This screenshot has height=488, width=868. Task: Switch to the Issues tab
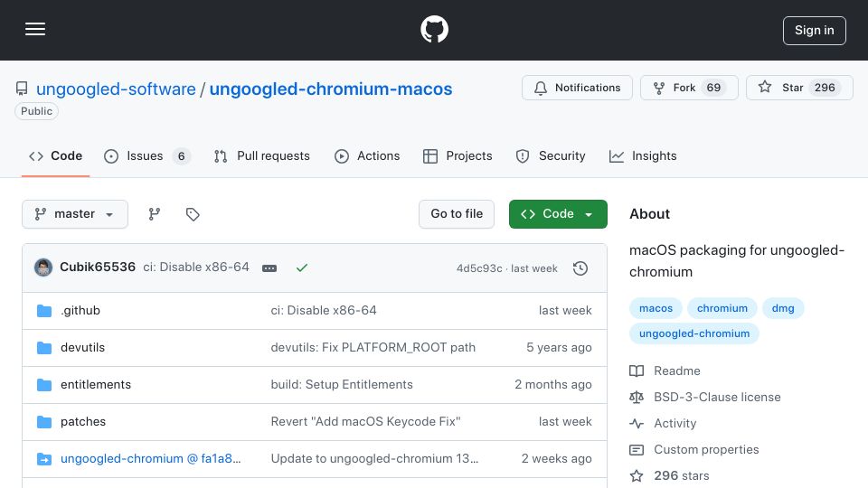[x=146, y=156]
